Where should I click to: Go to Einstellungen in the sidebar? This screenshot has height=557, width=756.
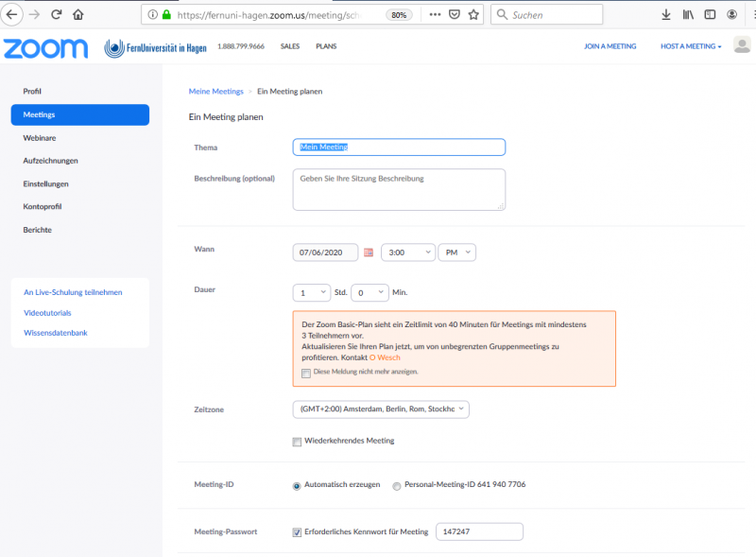[45, 183]
